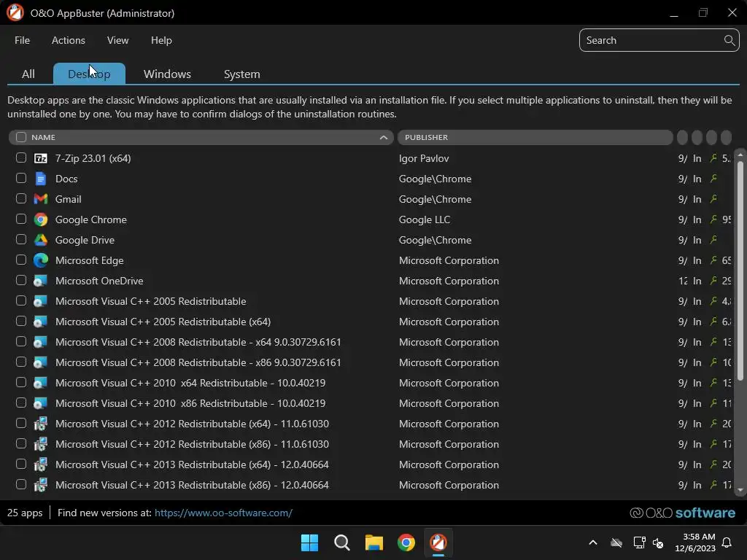Open the View menu
Image resolution: width=747 pixels, height=560 pixels.
(x=117, y=41)
